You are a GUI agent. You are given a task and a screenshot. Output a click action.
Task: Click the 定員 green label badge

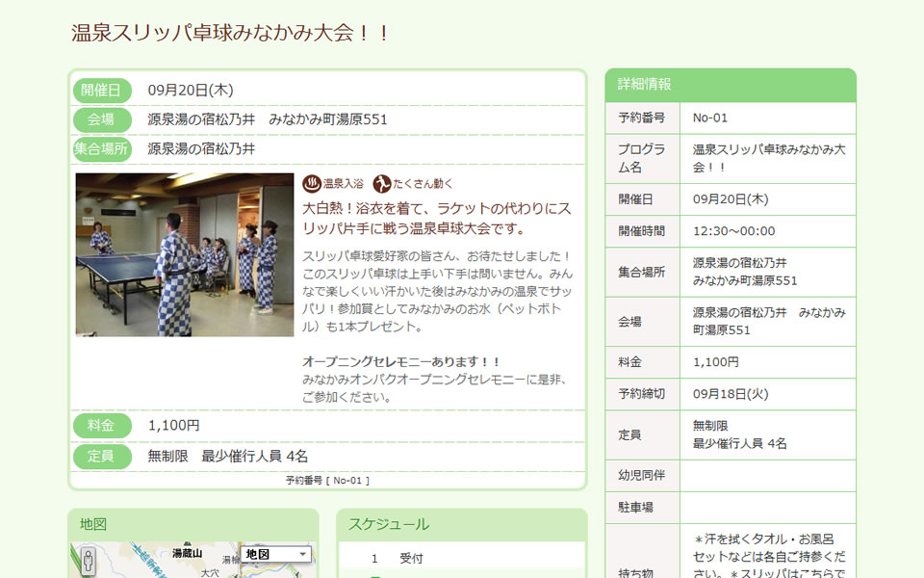pyautogui.click(x=101, y=456)
